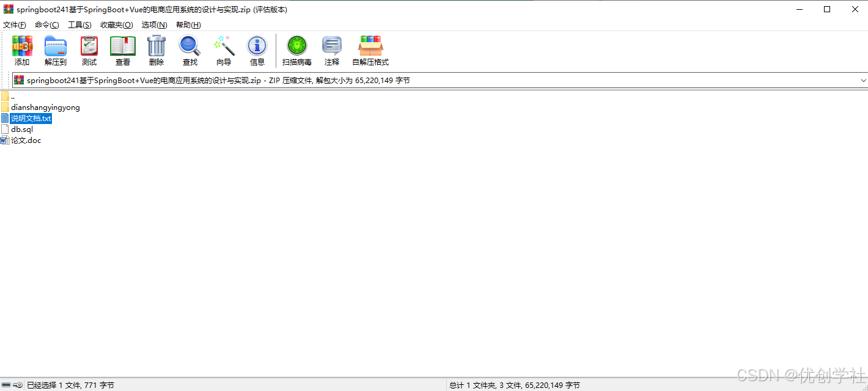The width and height of the screenshot is (868, 391).
Task: Launch the Wizard (向导) wand icon
Action: pyautogui.click(x=224, y=46)
